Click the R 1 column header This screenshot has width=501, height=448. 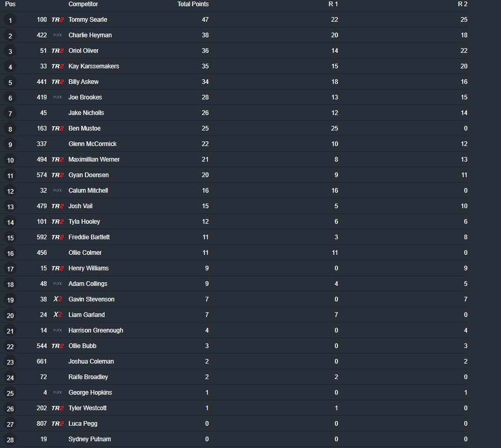pos(333,4)
